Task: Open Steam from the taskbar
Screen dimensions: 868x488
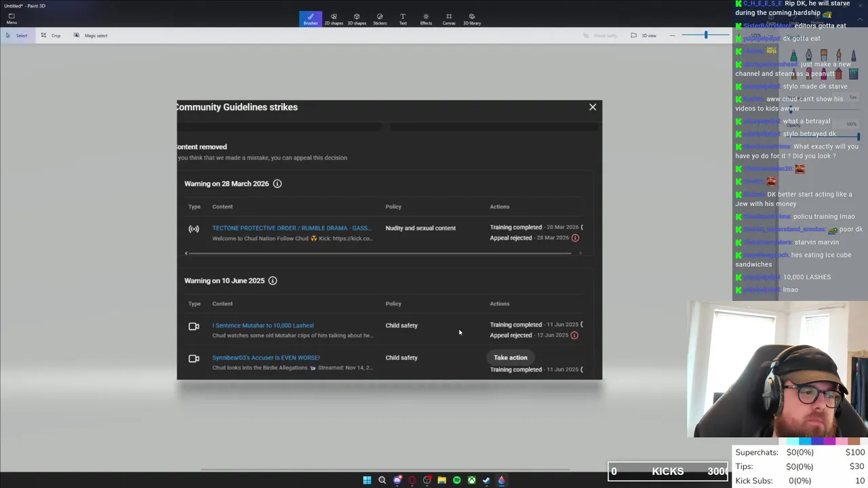Action: [486, 480]
